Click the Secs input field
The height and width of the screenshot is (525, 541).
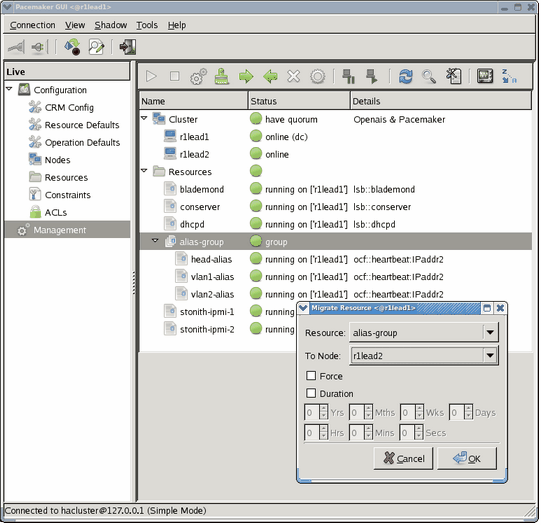pyautogui.click(x=407, y=433)
